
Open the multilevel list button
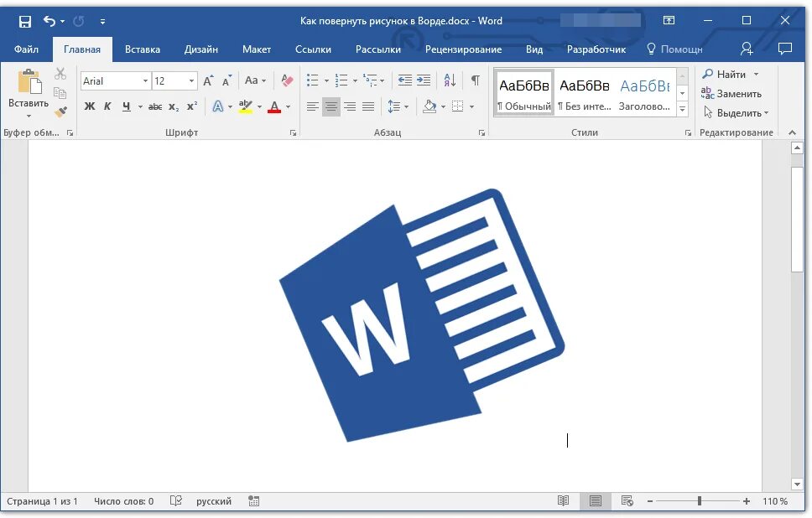click(x=371, y=80)
